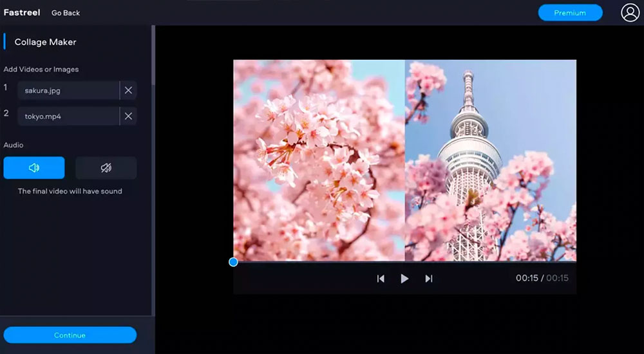Select the sakura.jpg file field
644x354 pixels.
tap(68, 90)
